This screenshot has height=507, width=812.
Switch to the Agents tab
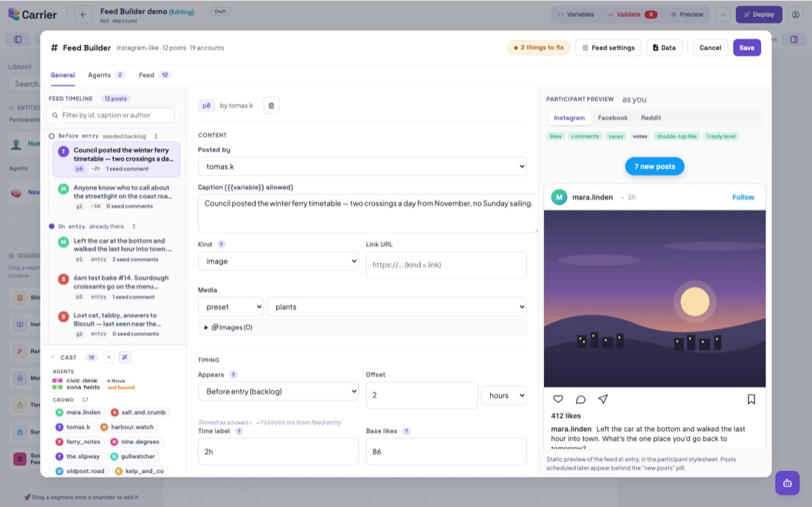[x=106, y=75]
